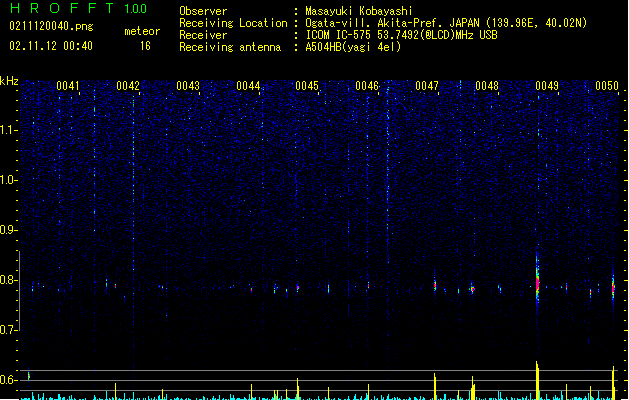Click the 0042 time marker
629x400 pixels.
[x=128, y=86]
